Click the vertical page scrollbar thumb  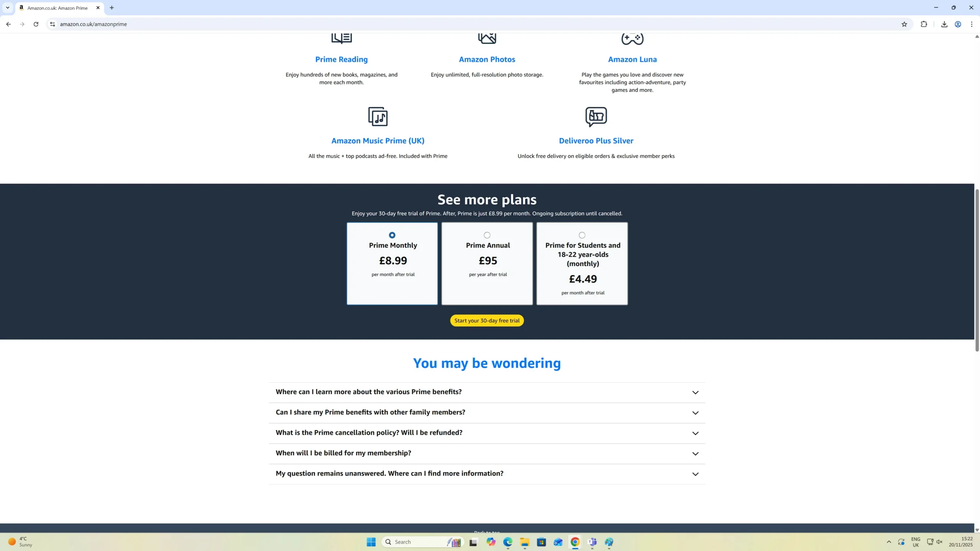coord(977,270)
